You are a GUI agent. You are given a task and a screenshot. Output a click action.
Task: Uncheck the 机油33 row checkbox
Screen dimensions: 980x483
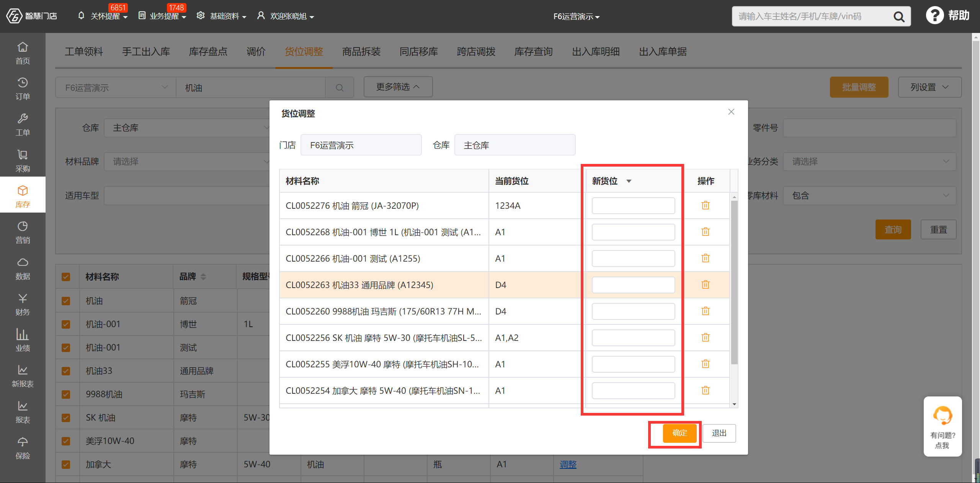[66, 371]
